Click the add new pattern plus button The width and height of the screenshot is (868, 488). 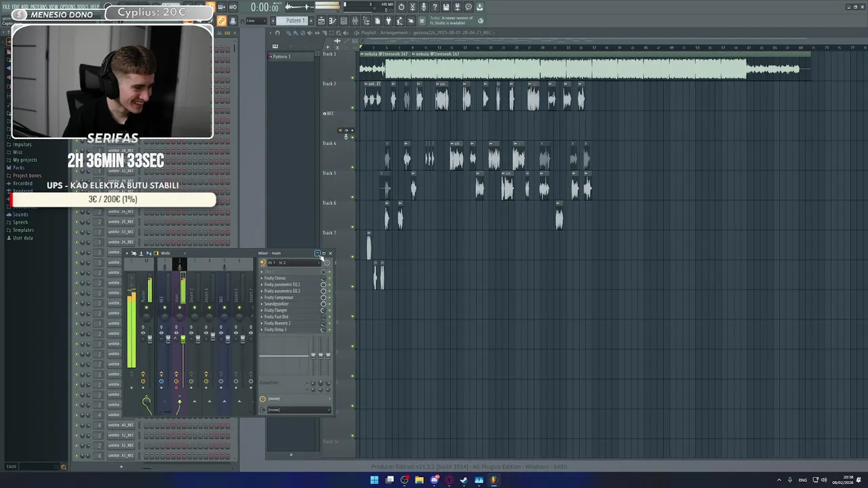pyautogui.click(x=311, y=21)
